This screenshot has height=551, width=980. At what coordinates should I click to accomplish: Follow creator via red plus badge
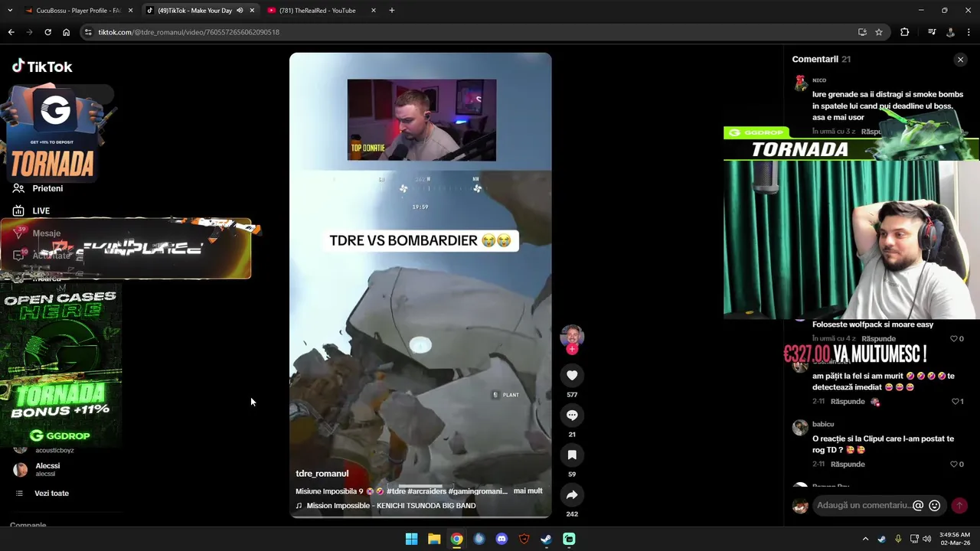(x=572, y=349)
